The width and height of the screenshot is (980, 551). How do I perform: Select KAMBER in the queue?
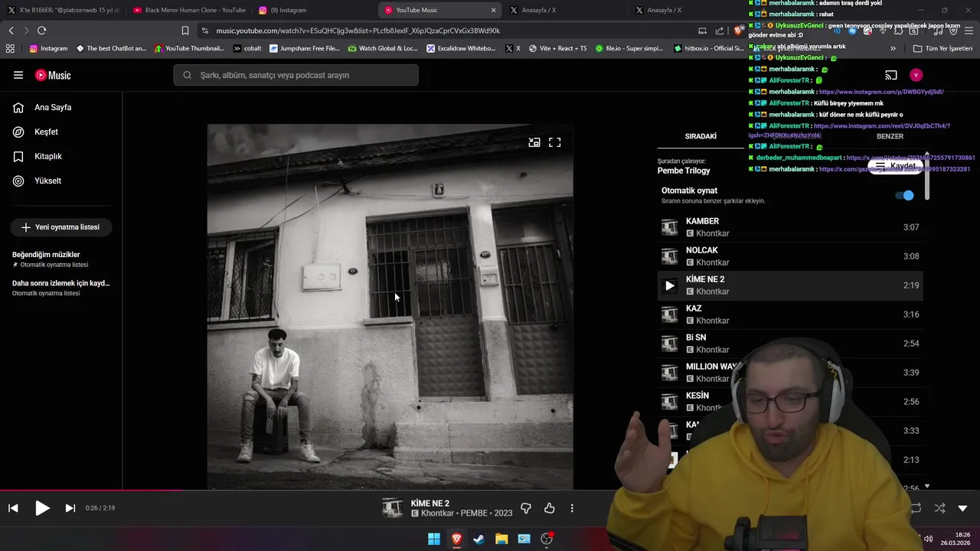790,227
